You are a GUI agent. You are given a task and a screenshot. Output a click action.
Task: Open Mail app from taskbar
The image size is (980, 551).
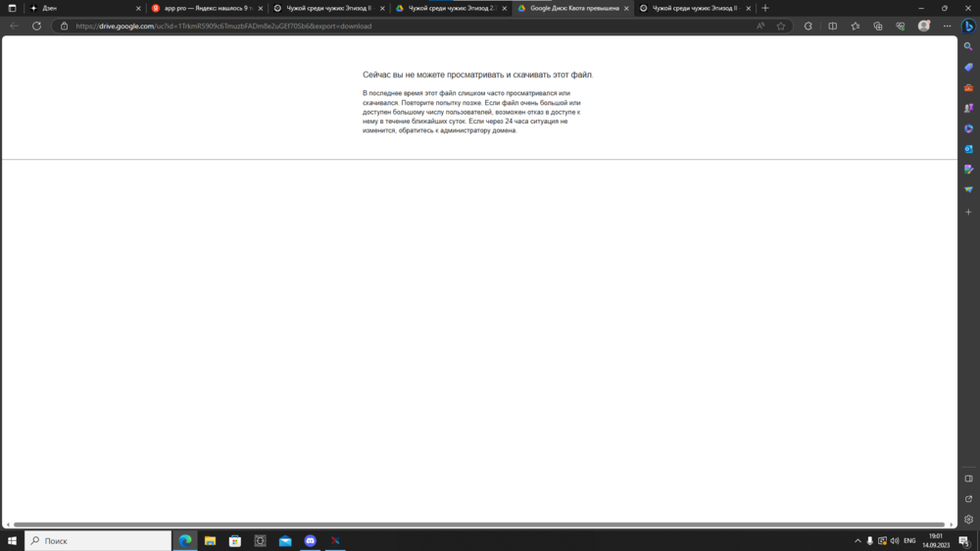click(x=285, y=540)
